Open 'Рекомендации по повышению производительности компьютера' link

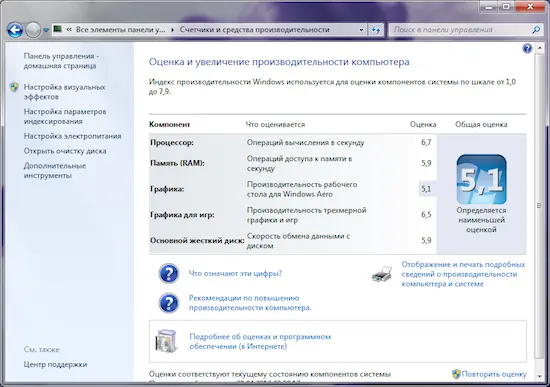pyautogui.click(x=250, y=303)
